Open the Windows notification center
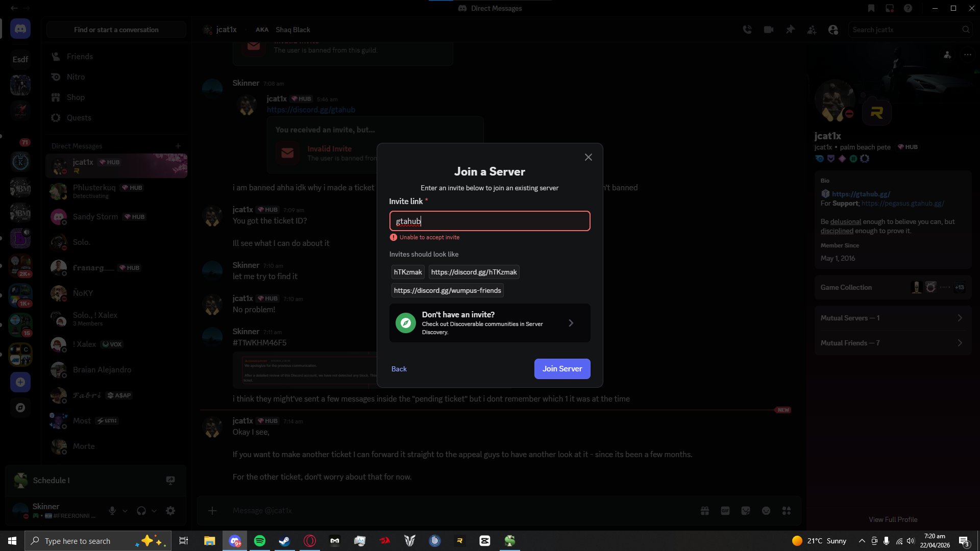The width and height of the screenshot is (980, 551). (x=964, y=541)
